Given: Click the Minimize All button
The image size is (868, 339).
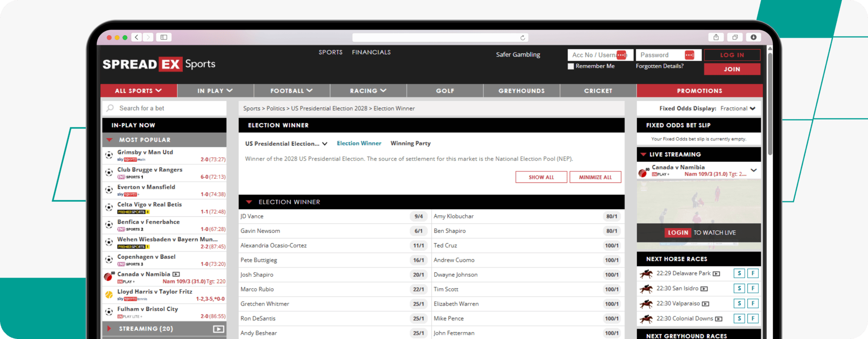Looking at the screenshot, I should (x=595, y=177).
